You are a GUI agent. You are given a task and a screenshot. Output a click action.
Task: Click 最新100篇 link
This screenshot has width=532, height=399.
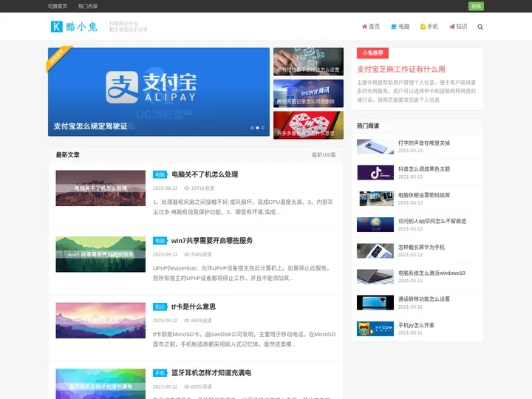point(324,154)
